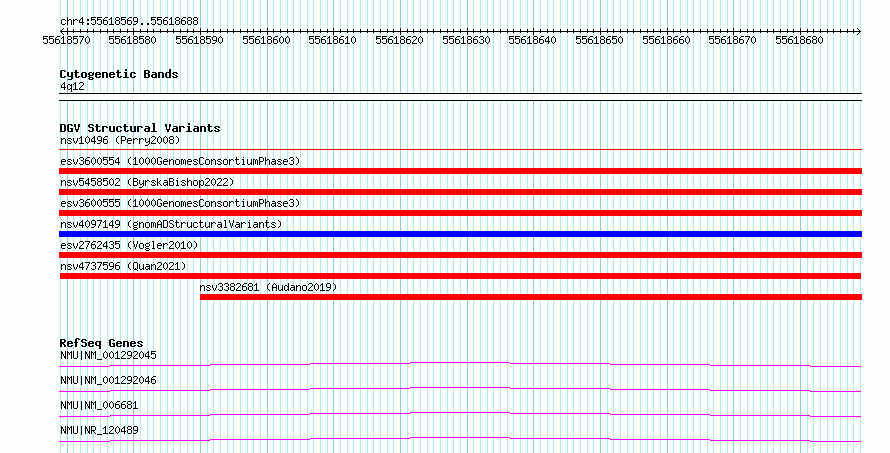Image resolution: width=890 pixels, height=453 pixels.
Task: Click blue bar of nsv4097149
Action: (x=461, y=234)
